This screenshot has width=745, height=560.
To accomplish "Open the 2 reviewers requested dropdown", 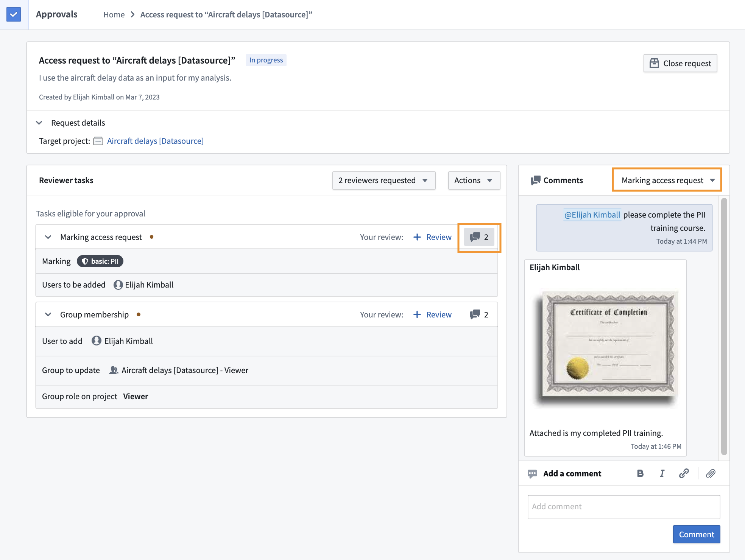I will [383, 180].
